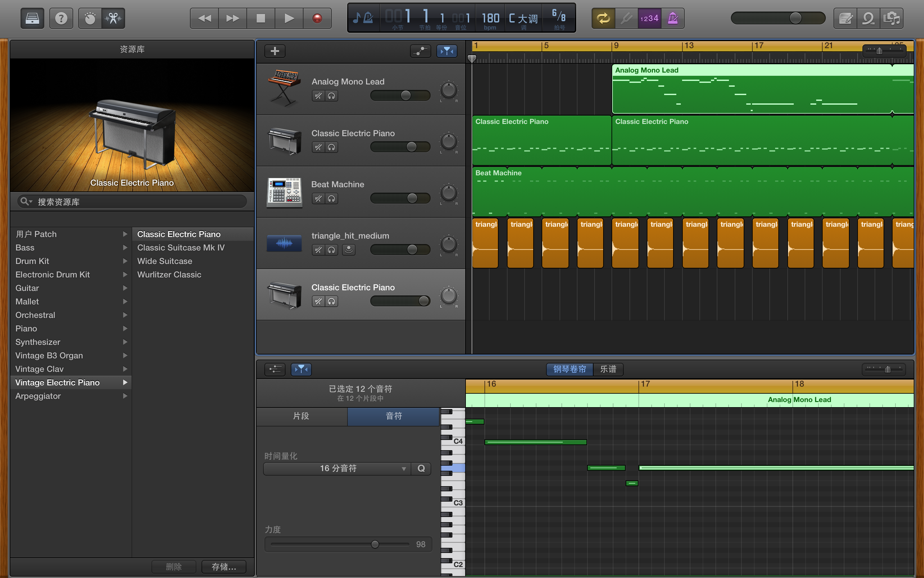Click the 存储... save button

click(224, 566)
